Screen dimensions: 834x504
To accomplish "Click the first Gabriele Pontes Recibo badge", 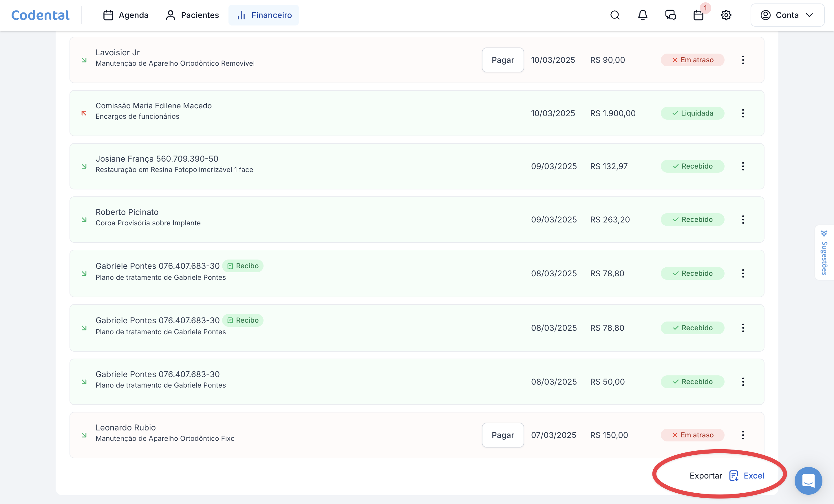I will point(243,266).
